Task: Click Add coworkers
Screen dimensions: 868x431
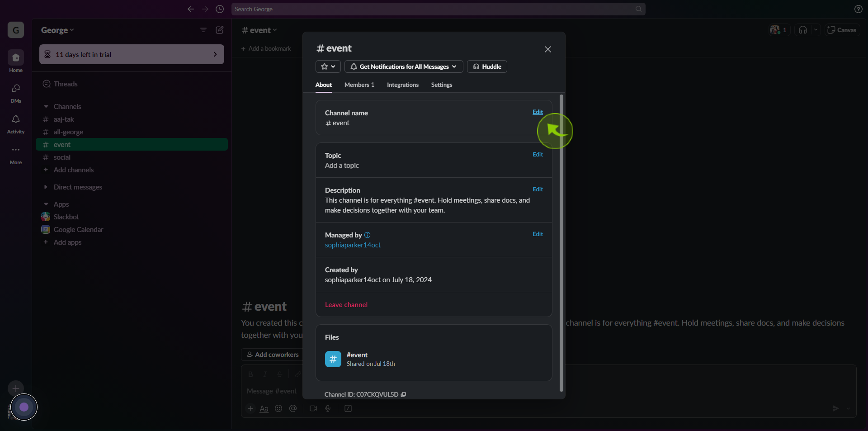Action: click(273, 355)
